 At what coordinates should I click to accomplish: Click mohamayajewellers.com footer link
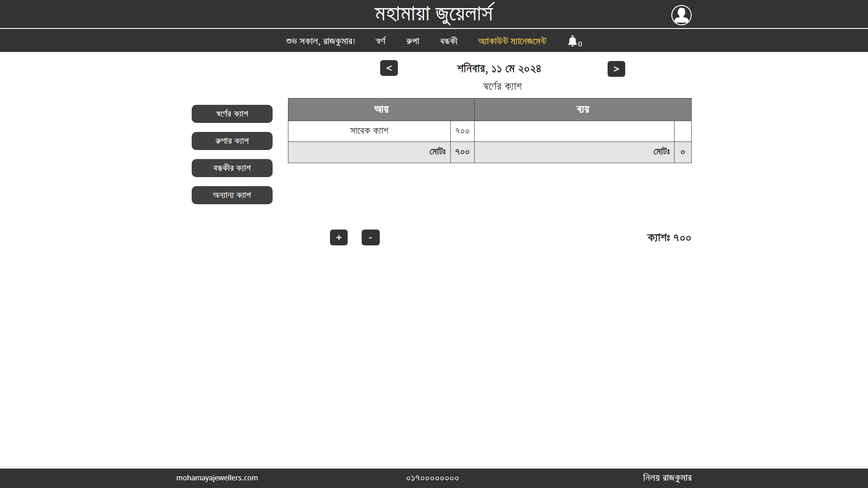(217, 478)
